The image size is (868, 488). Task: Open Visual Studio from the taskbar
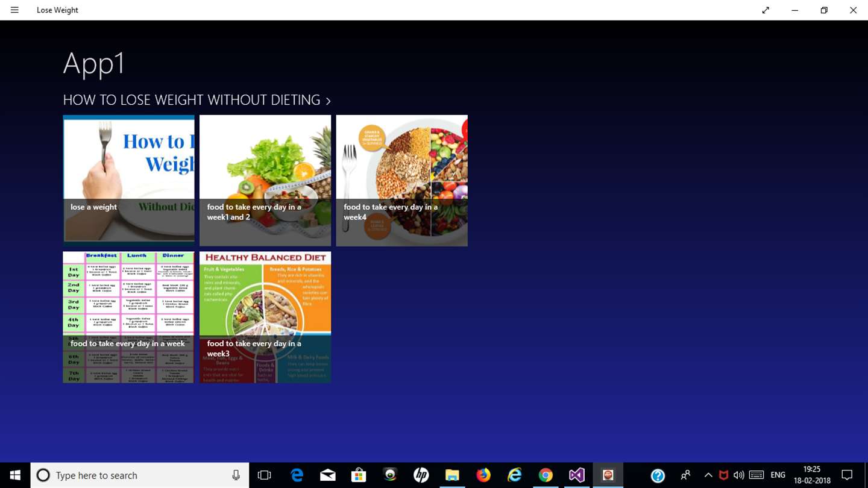click(x=576, y=475)
